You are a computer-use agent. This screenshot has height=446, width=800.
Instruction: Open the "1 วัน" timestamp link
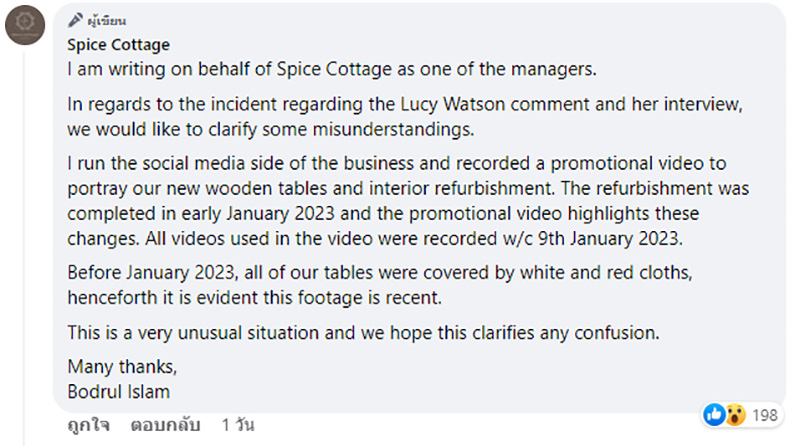pos(238,425)
